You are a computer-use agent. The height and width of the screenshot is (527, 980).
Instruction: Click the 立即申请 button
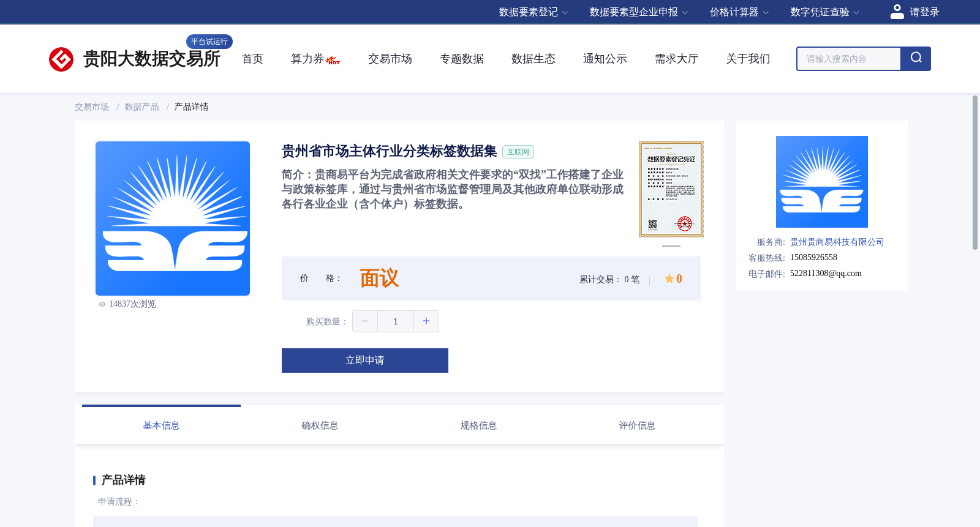click(365, 361)
